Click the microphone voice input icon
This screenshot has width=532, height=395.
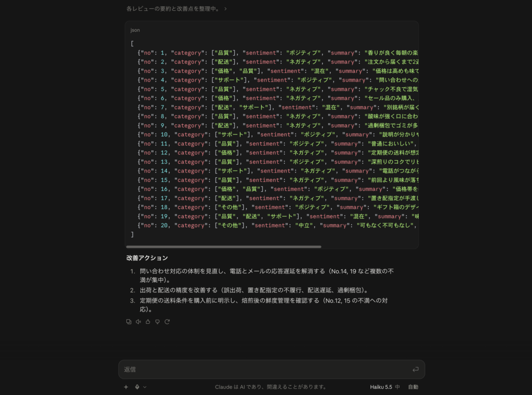coord(137,387)
